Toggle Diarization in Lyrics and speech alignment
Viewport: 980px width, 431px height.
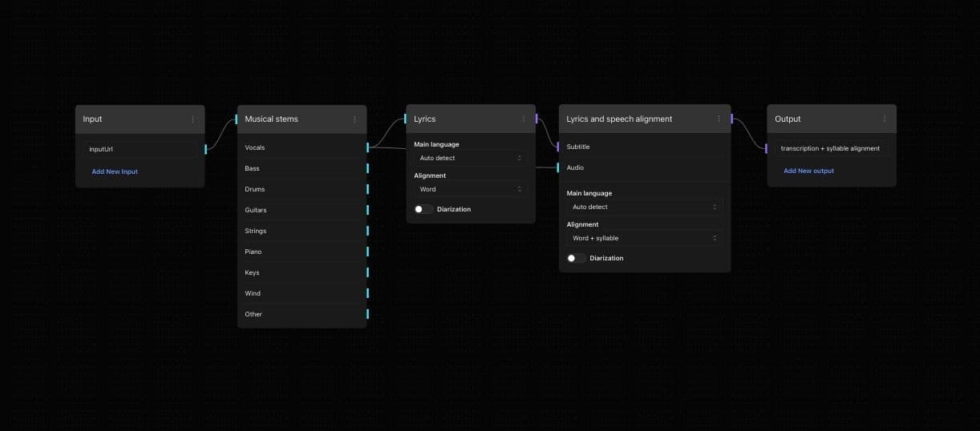575,258
